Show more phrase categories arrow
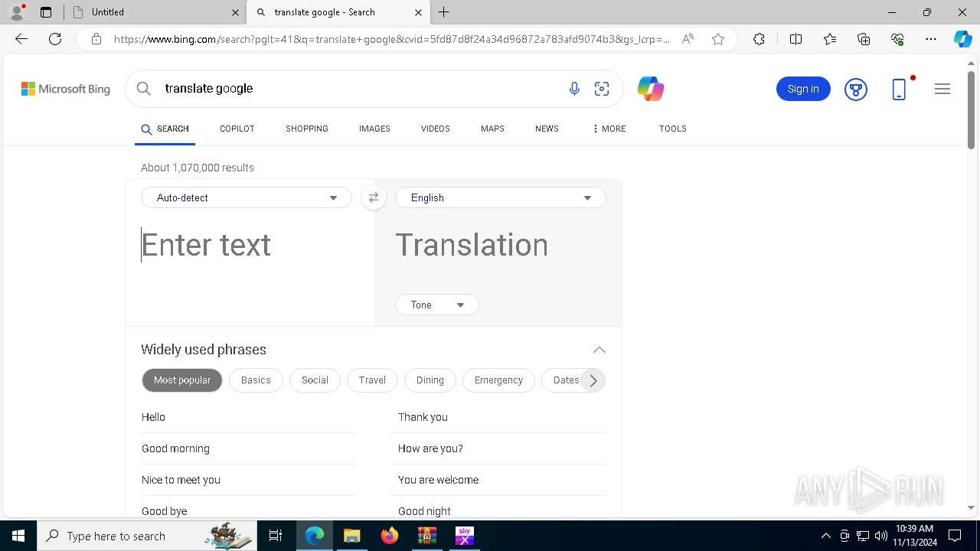This screenshot has height=551, width=980. click(593, 380)
